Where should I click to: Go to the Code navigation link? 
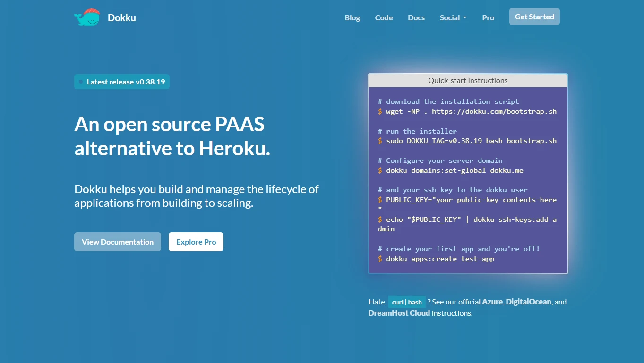click(x=384, y=18)
